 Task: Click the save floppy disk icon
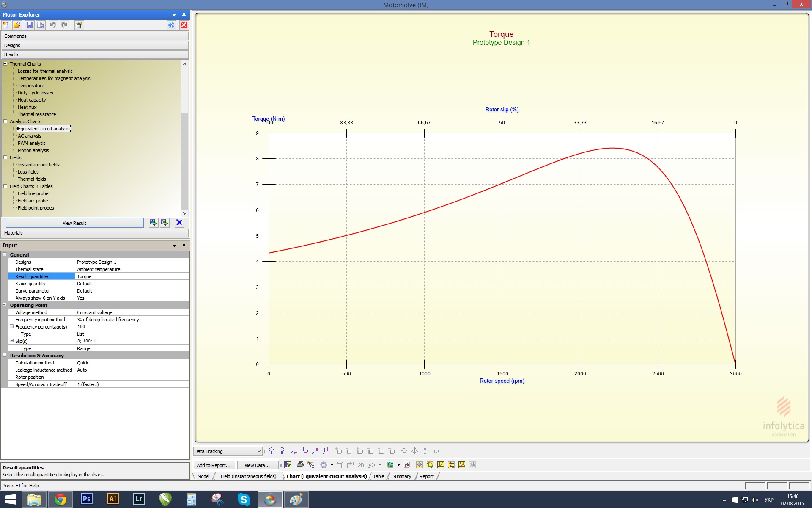coord(29,25)
